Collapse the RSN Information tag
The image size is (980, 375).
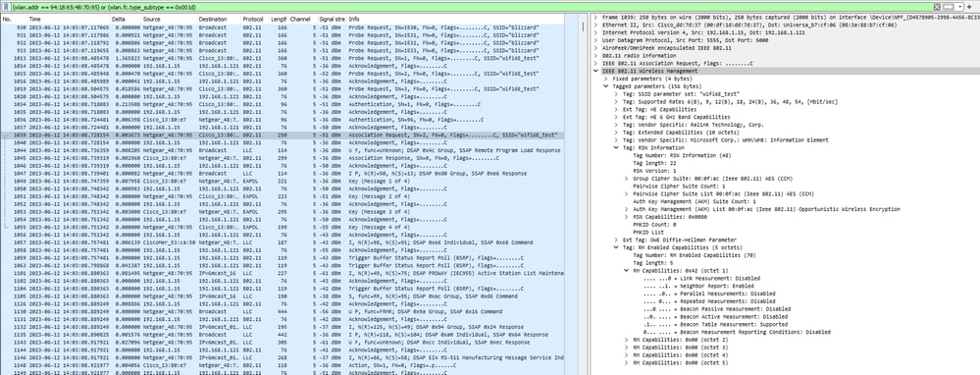pyautogui.click(x=617, y=148)
